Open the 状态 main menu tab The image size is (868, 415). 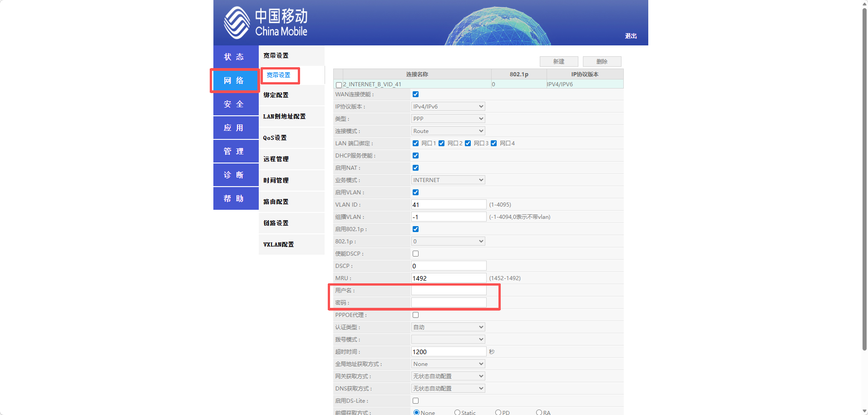(234, 57)
